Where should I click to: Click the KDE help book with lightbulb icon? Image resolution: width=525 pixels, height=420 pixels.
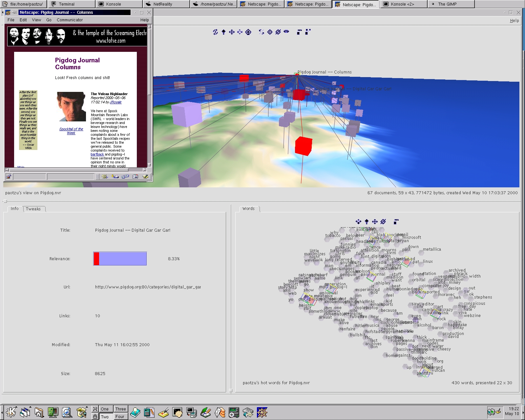(135, 412)
